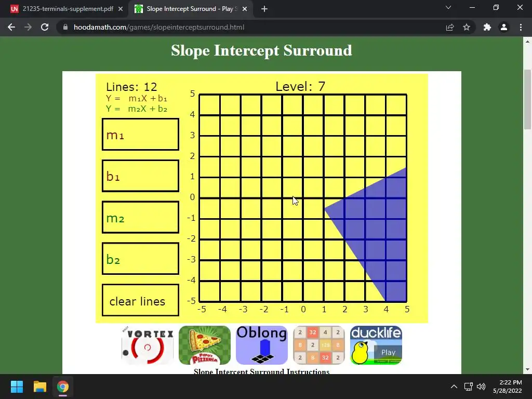
Task: Click the clear lines button
Action: [140, 300]
